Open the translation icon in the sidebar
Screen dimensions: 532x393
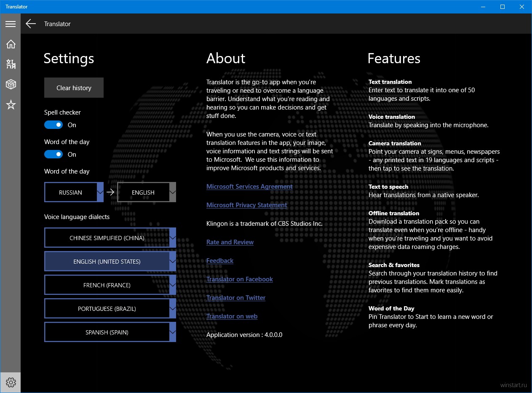[11, 64]
